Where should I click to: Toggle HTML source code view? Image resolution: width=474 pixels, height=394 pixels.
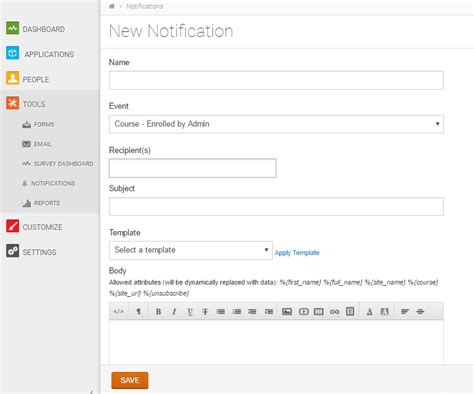click(x=119, y=312)
